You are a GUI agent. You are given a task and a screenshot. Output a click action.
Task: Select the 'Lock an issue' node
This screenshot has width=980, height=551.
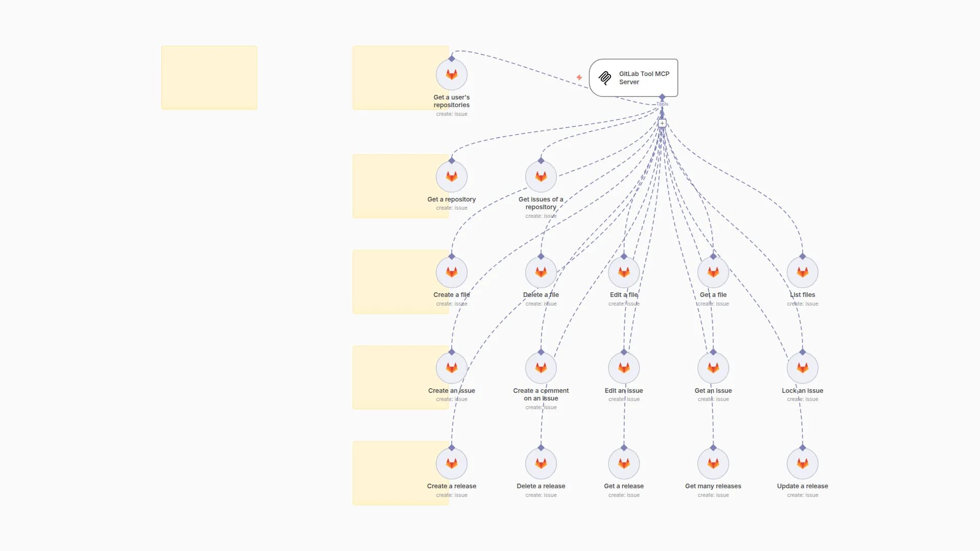802,368
